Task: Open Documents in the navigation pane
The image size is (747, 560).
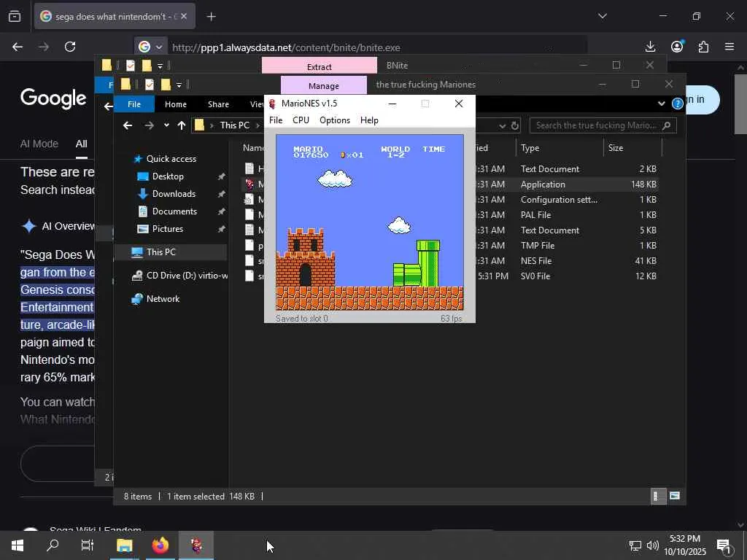Action: click(174, 211)
